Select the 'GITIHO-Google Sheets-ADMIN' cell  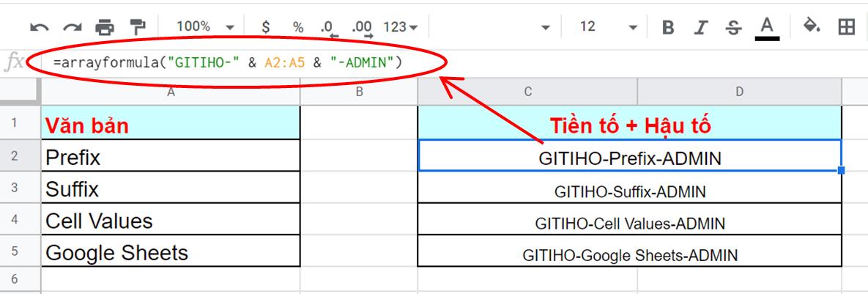629,251
